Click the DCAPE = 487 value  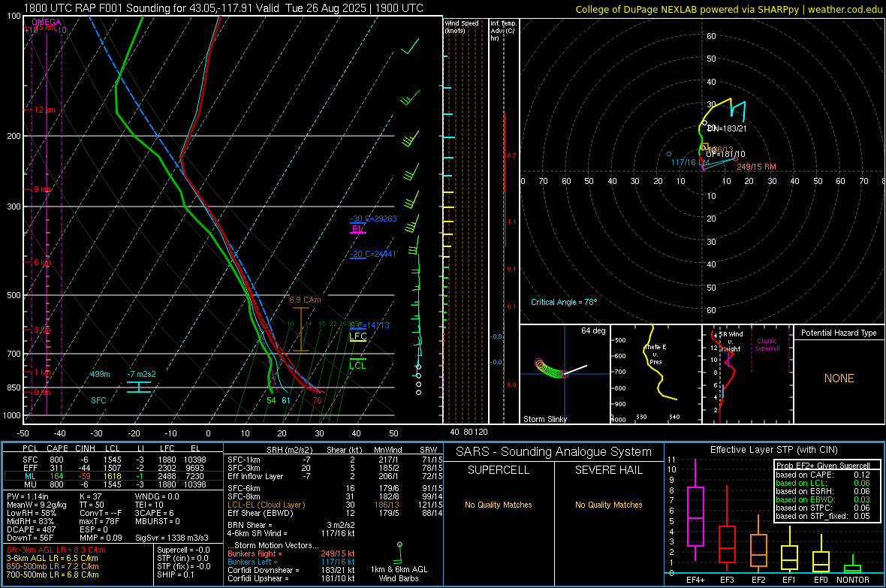[31, 529]
